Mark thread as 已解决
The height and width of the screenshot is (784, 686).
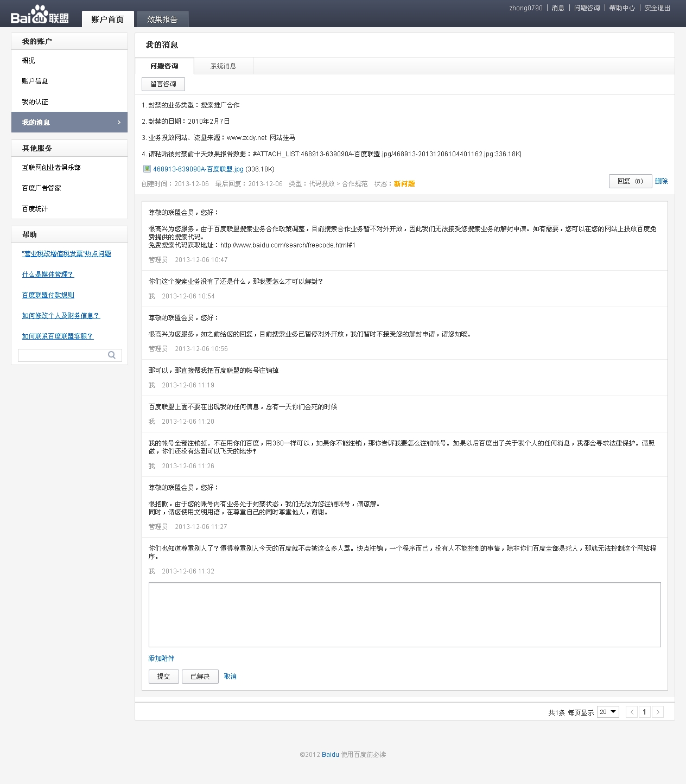pos(200,677)
